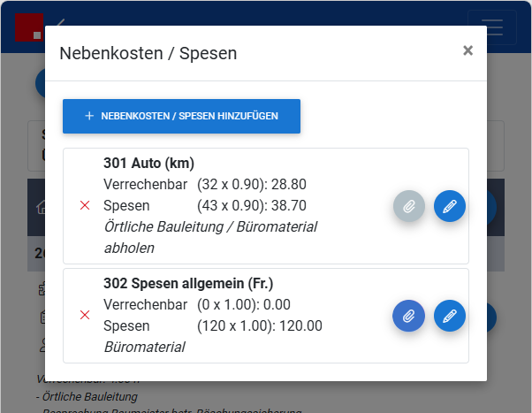
Task: Click the Spesen (120 x 1.00) line
Action: pyautogui.click(x=213, y=325)
